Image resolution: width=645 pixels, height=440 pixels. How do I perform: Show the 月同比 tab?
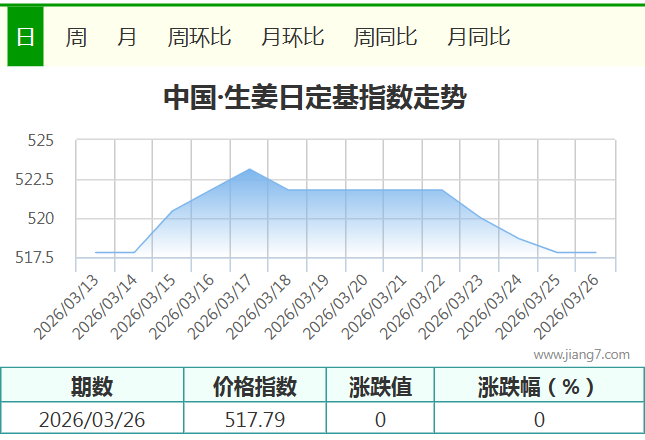pos(478,38)
